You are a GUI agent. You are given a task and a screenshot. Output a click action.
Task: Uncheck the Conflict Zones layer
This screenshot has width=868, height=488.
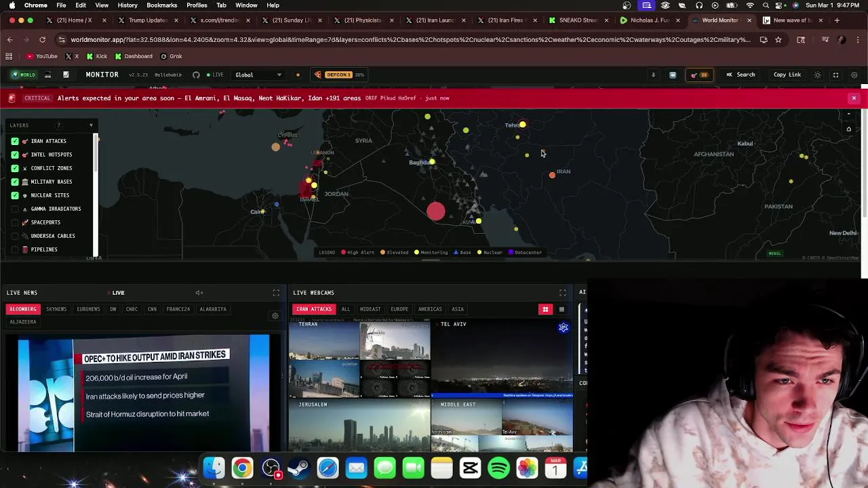[15, 168]
